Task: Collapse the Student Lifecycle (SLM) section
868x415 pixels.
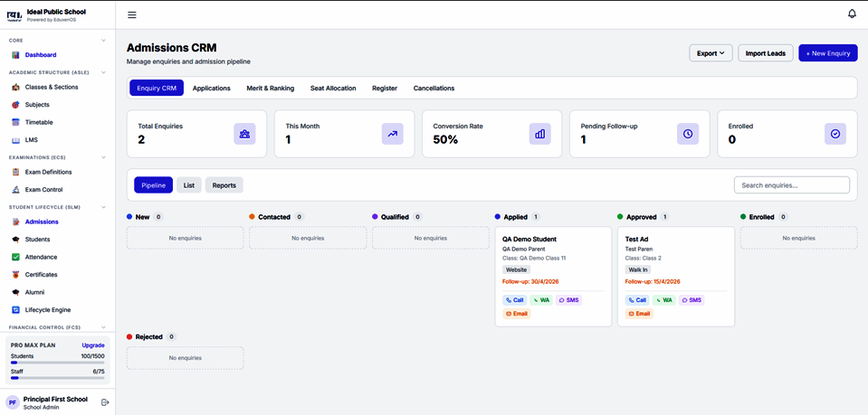Action: [x=103, y=208]
